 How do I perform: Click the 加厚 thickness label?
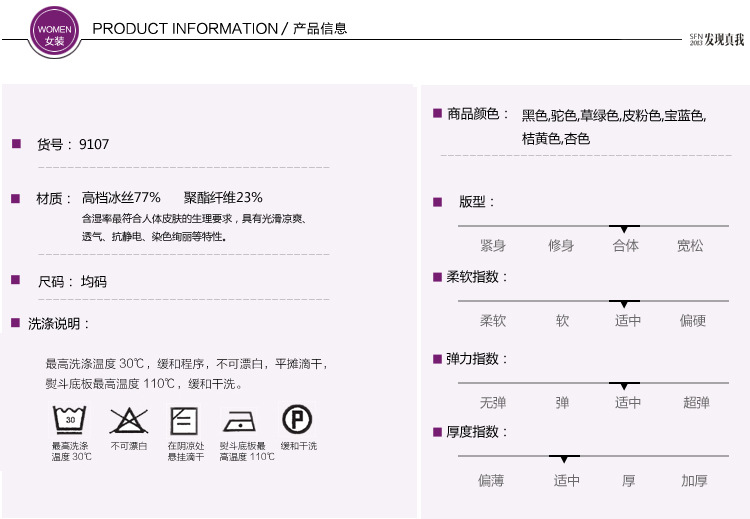click(694, 481)
